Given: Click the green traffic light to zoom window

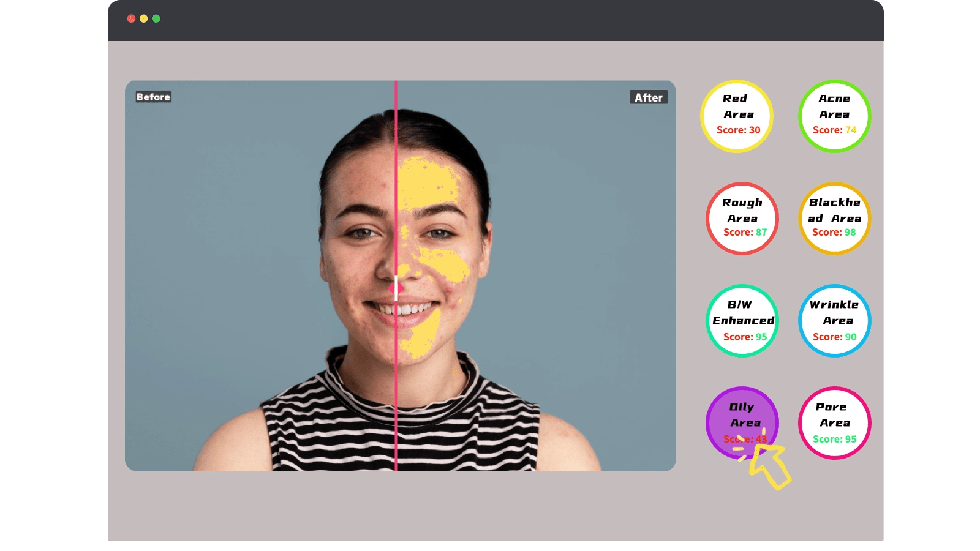Looking at the screenshot, I should tap(157, 19).
